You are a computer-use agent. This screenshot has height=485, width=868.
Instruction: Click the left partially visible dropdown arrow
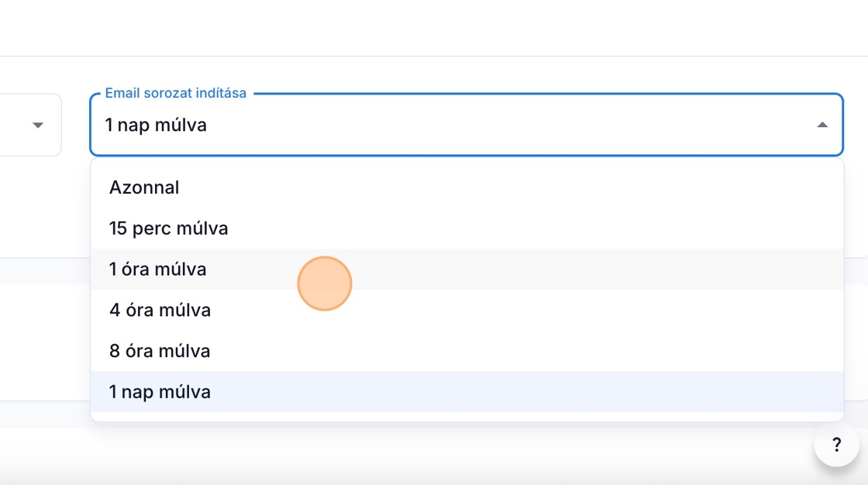coord(37,125)
